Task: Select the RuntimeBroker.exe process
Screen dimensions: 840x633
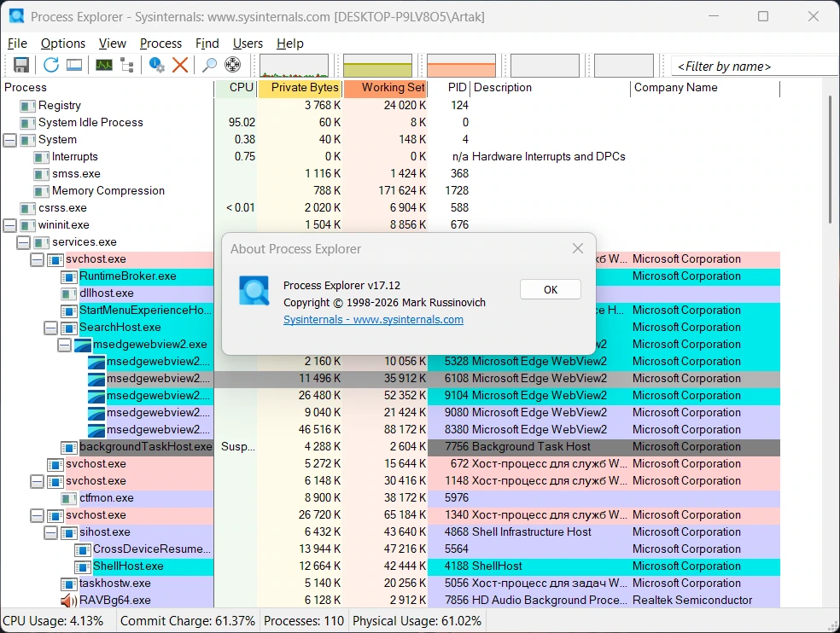Action: point(127,276)
